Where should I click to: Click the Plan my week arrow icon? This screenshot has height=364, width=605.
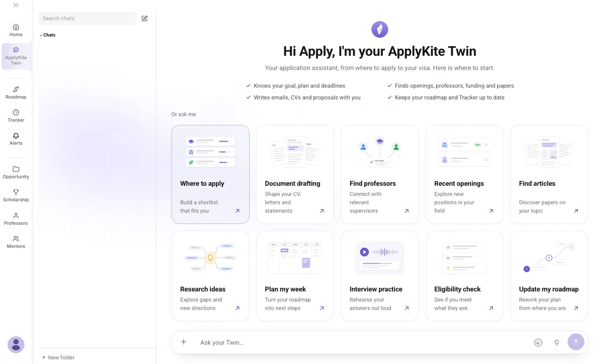(322, 308)
